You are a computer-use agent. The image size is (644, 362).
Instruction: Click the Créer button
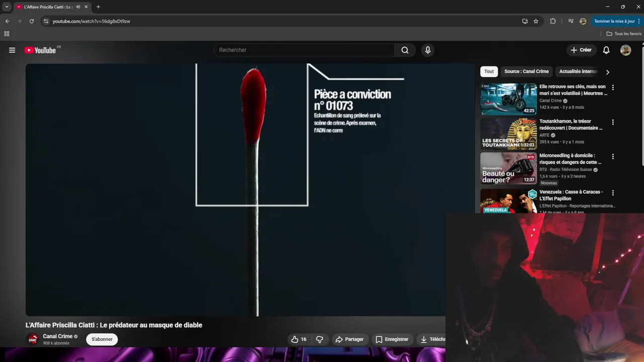click(581, 50)
